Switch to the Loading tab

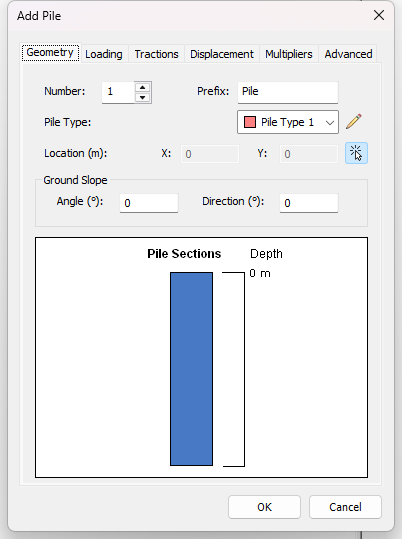[x=104, y=54]
